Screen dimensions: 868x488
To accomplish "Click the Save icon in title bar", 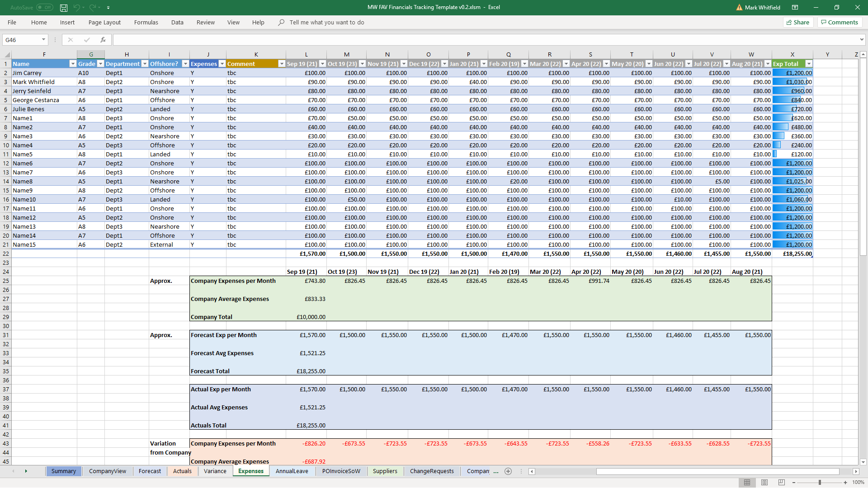I will [64, 8].
